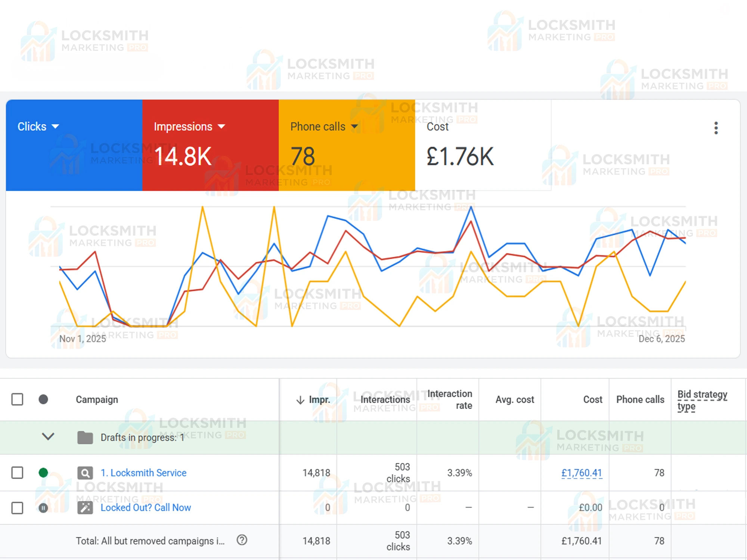Viewport: 747px width, 560px height.
Task: Tick the checkbox for 1. Locksmith Service
Action: click(x=17, y=473)
